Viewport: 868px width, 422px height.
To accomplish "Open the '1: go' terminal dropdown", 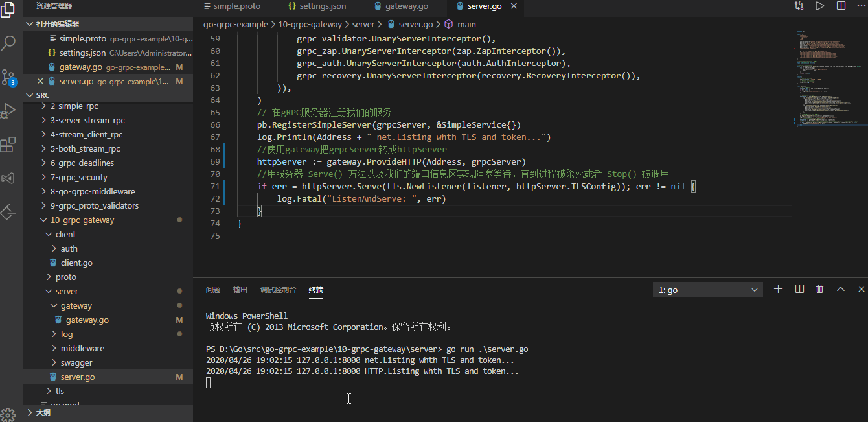I will [x=707, y=289].
